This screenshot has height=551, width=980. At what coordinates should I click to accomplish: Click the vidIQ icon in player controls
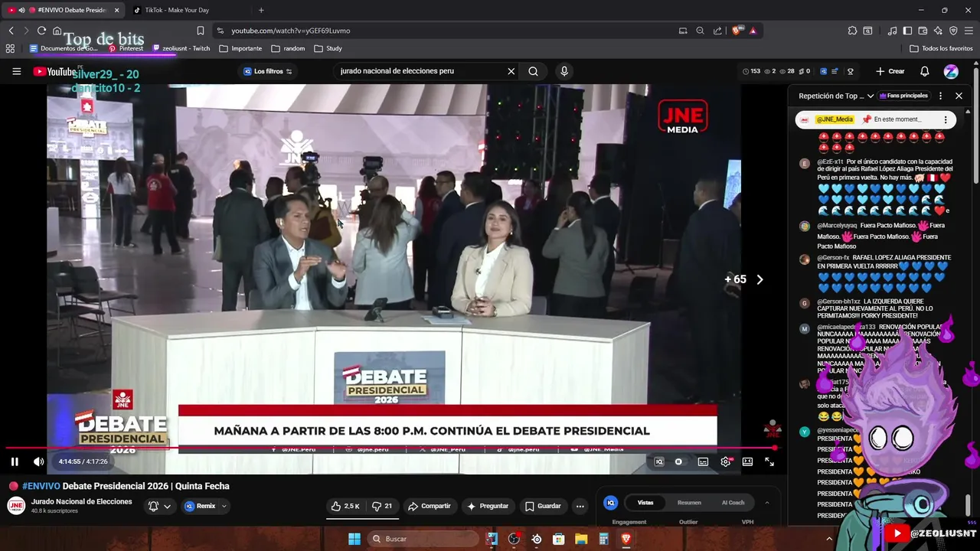click(659, 461)
